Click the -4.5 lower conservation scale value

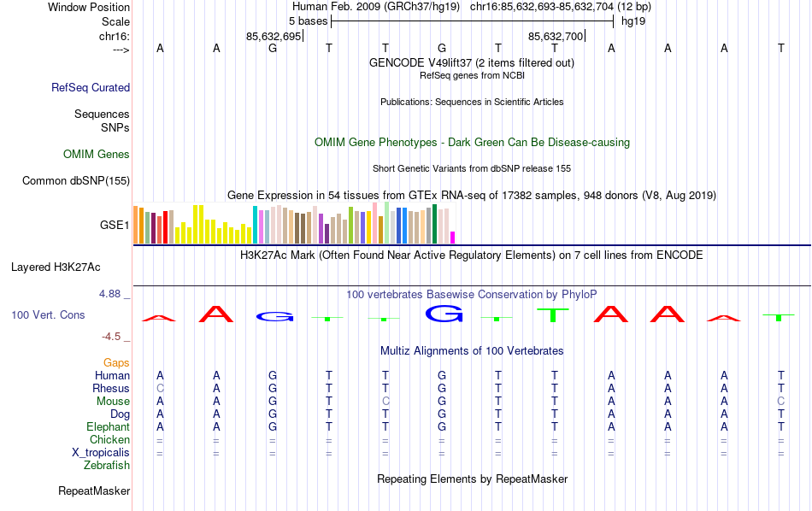pyautogui.click(x=111, y=337)
